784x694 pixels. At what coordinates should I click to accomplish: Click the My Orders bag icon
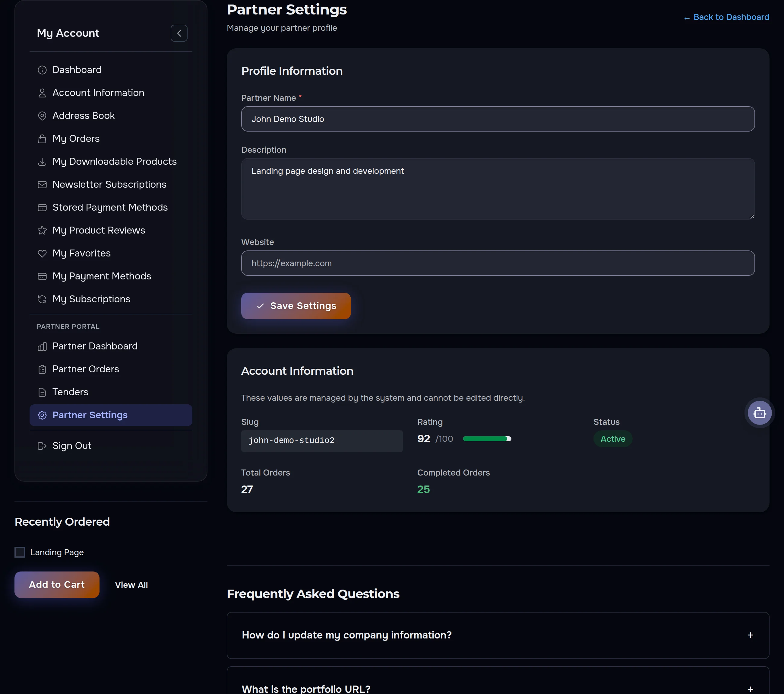pyautogui.click(x=42, y=138)
